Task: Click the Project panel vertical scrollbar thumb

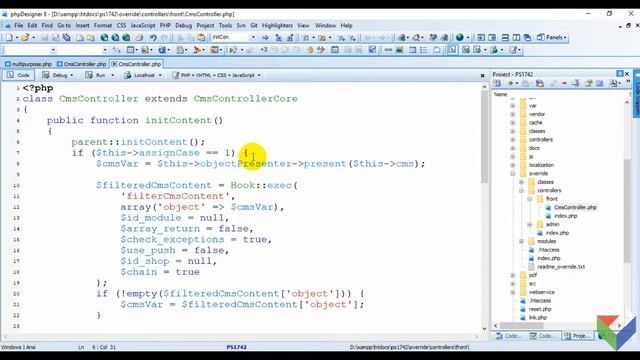Action: tap(627, 210)
